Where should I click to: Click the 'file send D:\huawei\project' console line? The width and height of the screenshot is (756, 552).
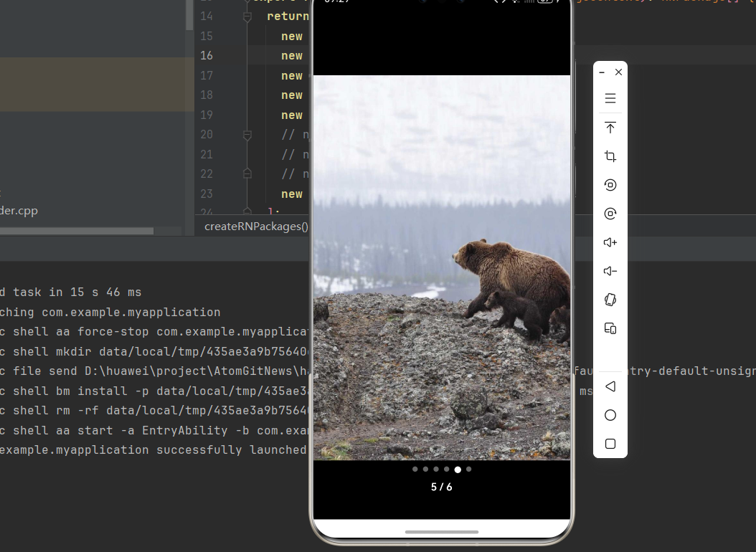pos(154,371)
